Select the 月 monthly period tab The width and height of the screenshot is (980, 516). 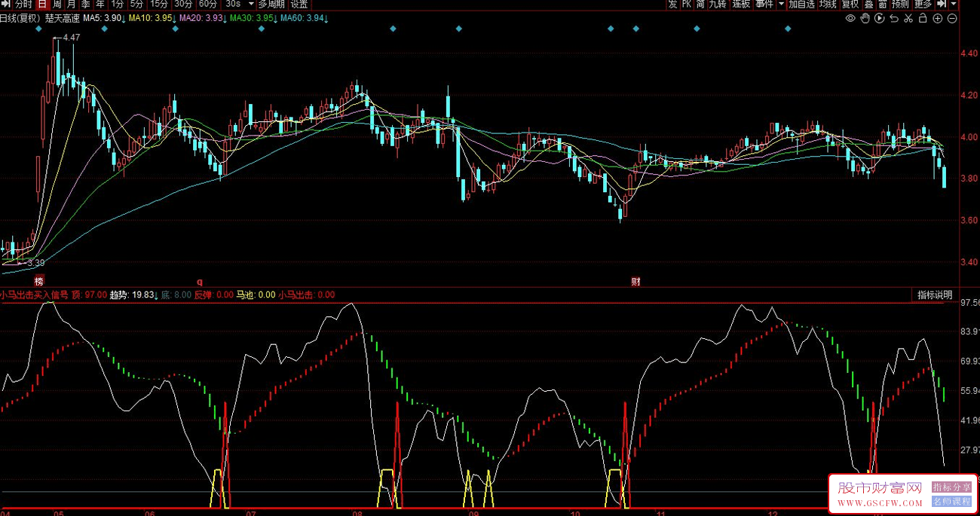tap(71, 4)
